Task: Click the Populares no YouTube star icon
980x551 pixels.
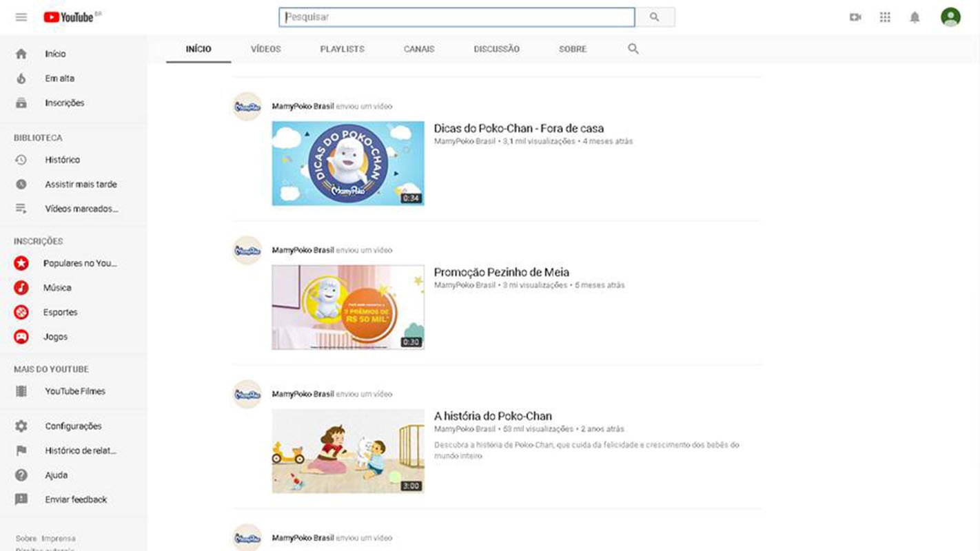Action: [21, 263]
